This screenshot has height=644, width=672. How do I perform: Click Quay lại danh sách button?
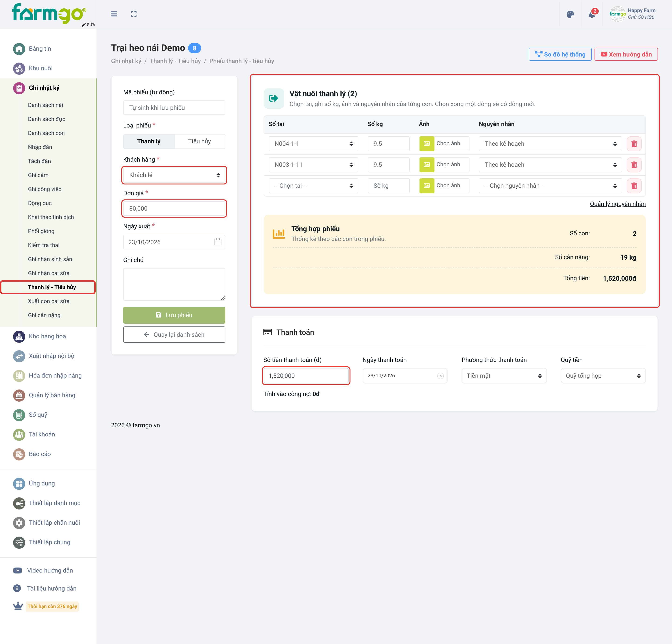174,335
